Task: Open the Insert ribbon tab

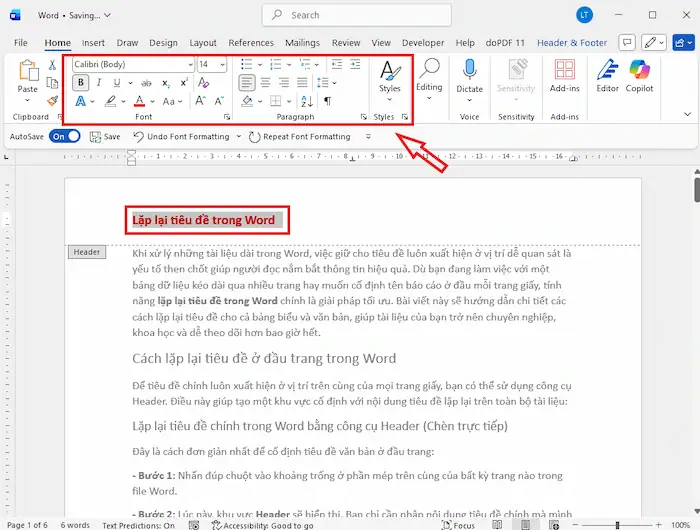Action: click(x=94, y=43)
